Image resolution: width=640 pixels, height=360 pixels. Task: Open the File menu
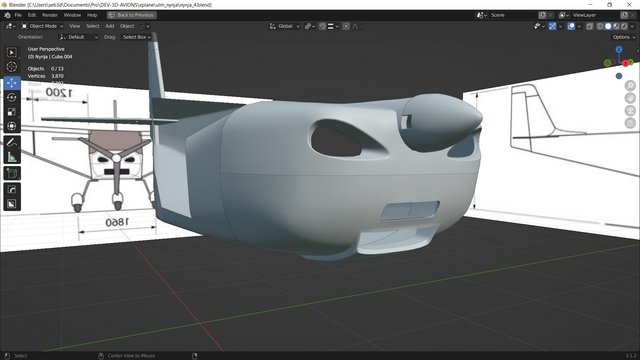point(18,15)
